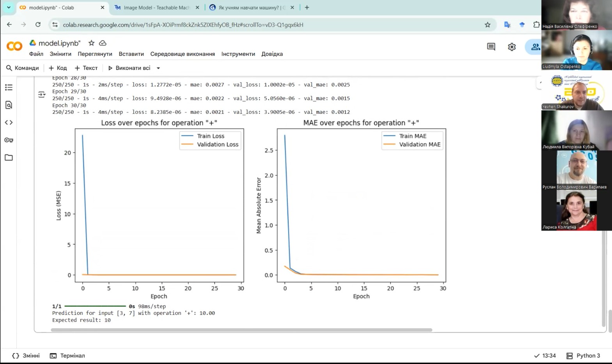This screenshot has height=364, width=612.
Task: Click the Yevhen Shakurov video tile
Action: (x=577, y=90)
